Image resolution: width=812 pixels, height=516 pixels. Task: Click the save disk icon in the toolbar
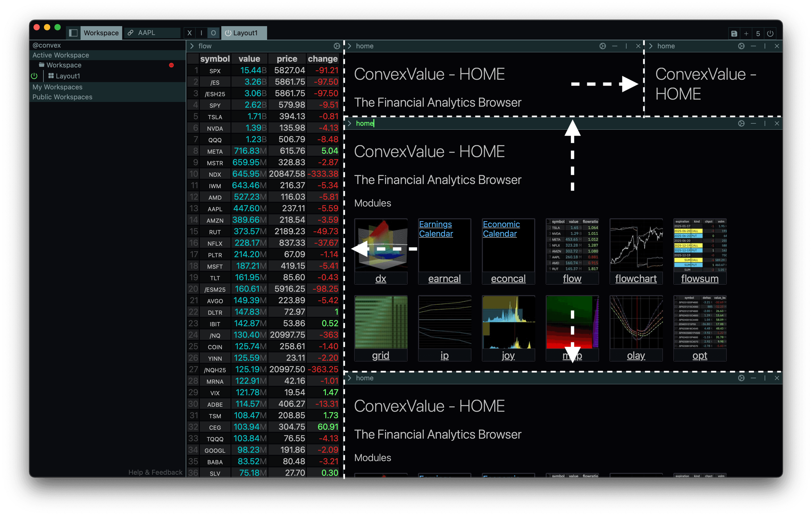(734, 33)
